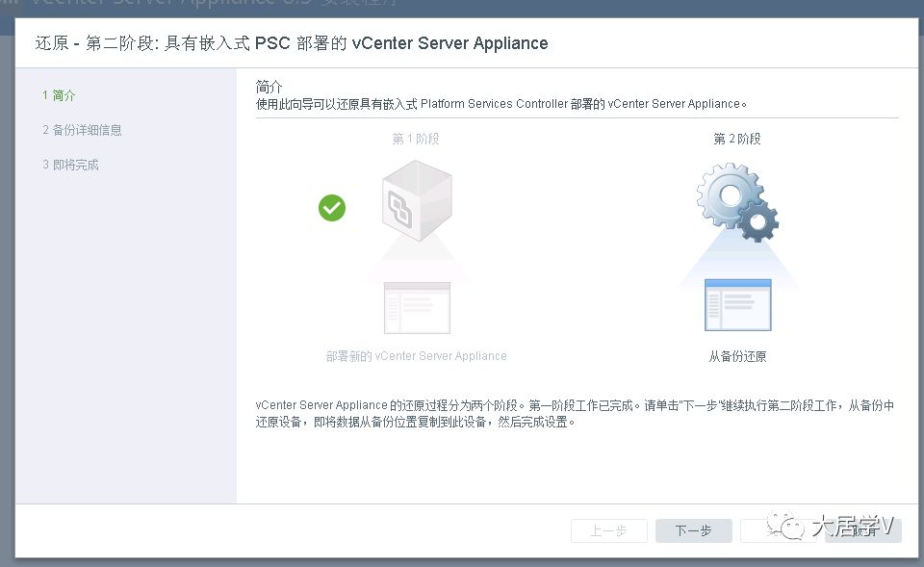Screen dimensions: 924x567
Task: Select step 2 备份详细信息 in sidebar
Action: [82, 130]
